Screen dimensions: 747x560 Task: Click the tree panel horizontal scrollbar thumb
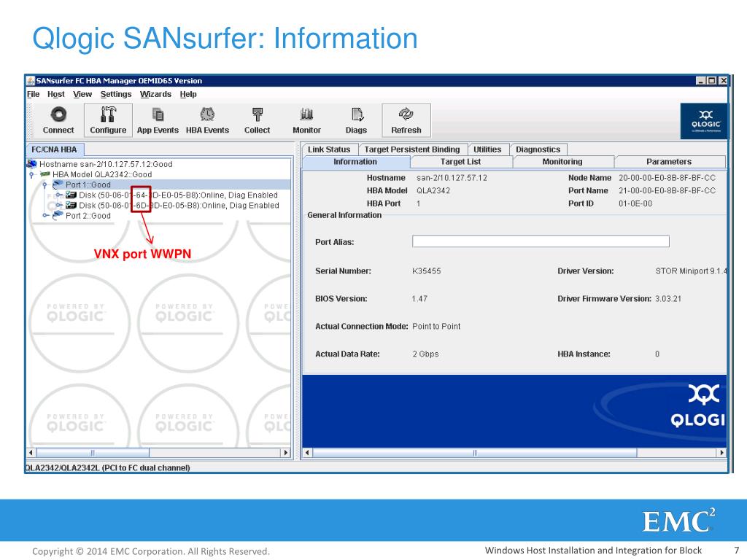click(93, 452)
